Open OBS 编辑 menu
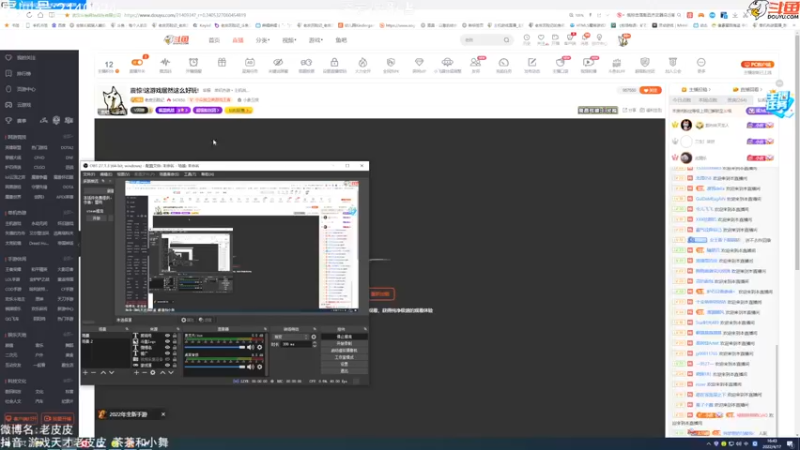Screen dimensions: 800x450 pyautogui.click(x=106, y=174)
